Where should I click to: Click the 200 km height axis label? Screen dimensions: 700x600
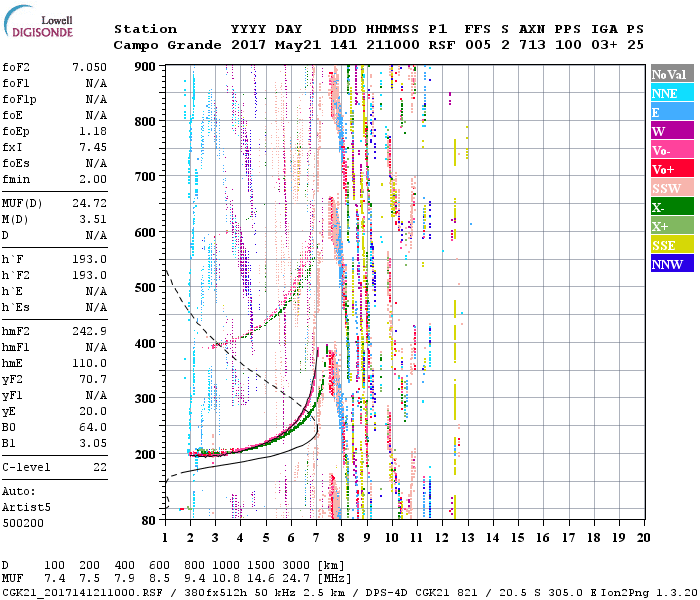click(145, 454)
